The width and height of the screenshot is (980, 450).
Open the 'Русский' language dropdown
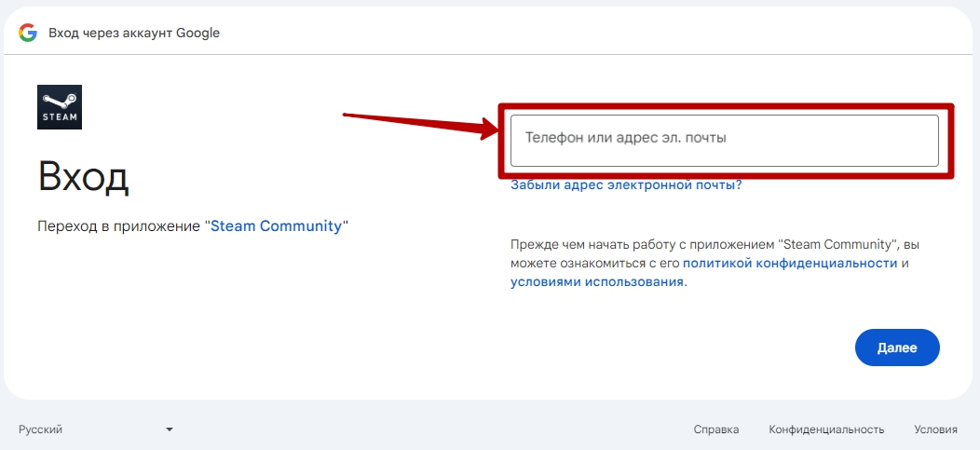click(96, 430)
